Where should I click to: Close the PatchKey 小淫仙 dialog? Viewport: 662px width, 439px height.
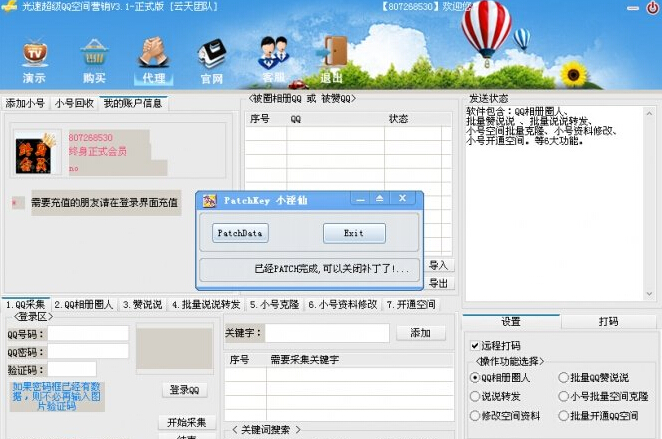pyautogui.click(x=403, y=198)
